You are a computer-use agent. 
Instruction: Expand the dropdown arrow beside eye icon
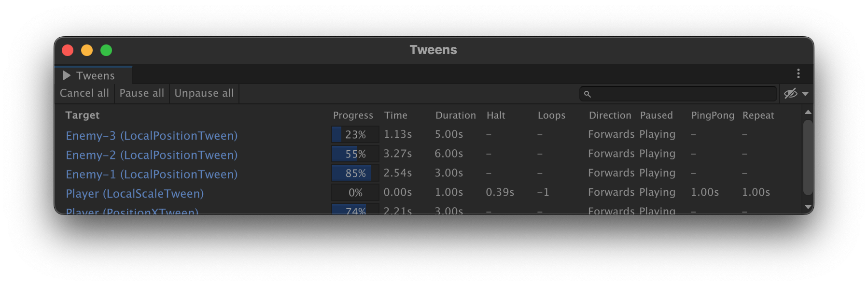805,94
